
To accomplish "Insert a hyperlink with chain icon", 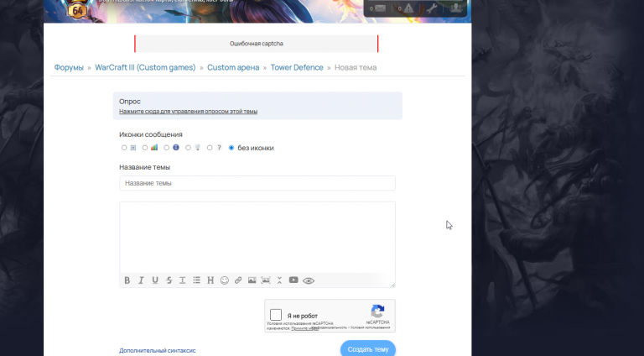I will coord(238,280).
